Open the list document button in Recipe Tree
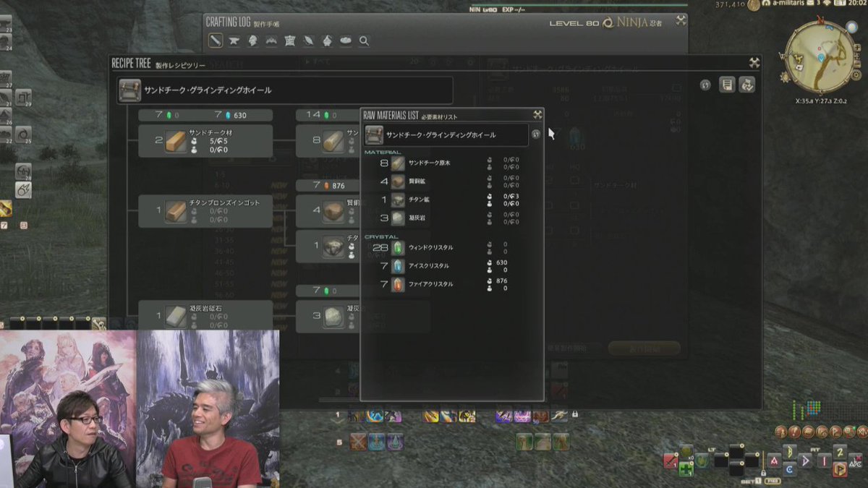This screenshot has height=488, width=868. [727, 85]
